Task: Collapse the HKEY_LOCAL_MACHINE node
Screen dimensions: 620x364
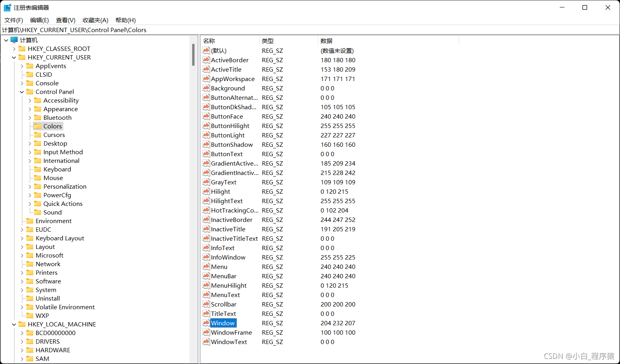Action: coord(14,324)
